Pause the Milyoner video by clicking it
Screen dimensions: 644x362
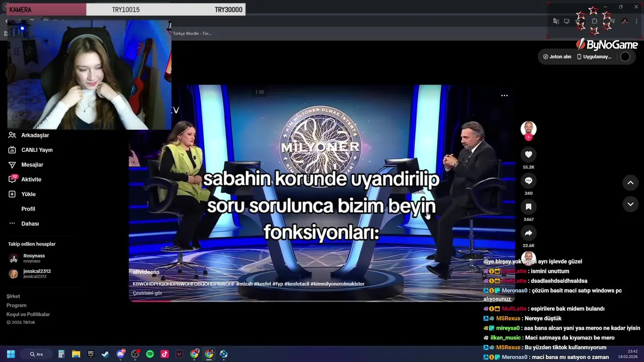point(322,193)
